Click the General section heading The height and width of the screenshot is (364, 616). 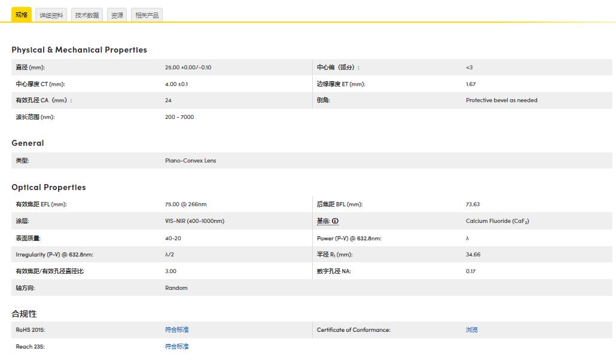[28, 143]
